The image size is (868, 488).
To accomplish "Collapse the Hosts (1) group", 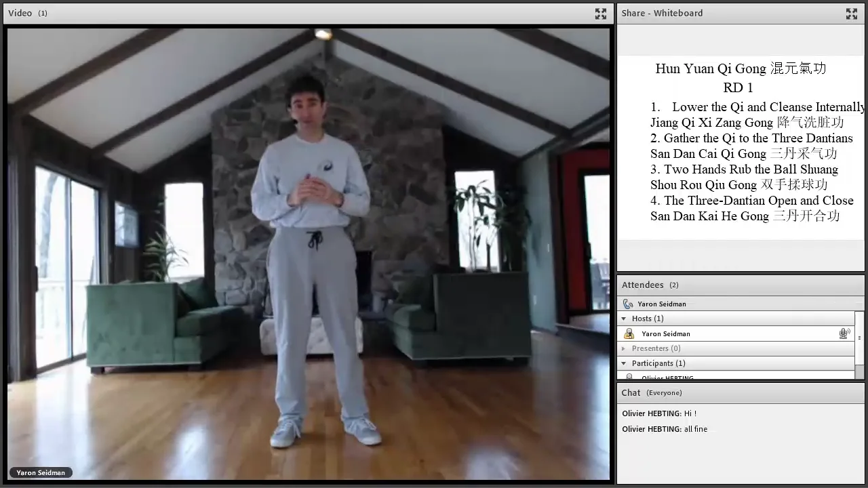I will click(624, 319).
